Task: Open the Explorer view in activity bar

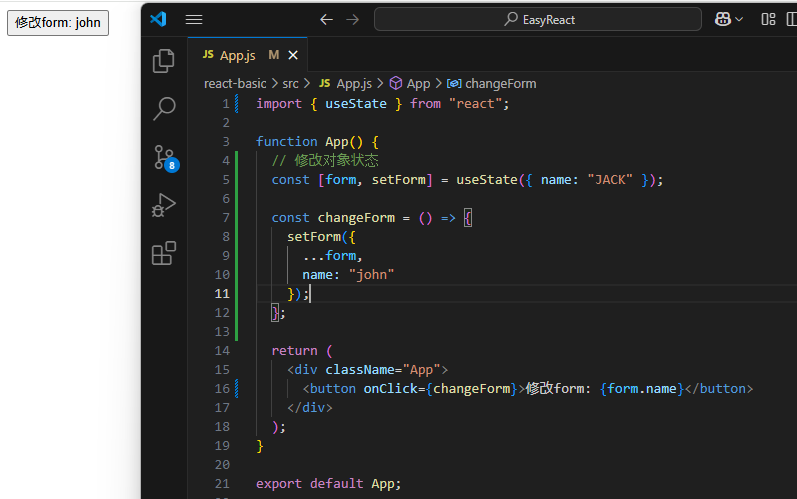Action: tap(163, 62)
